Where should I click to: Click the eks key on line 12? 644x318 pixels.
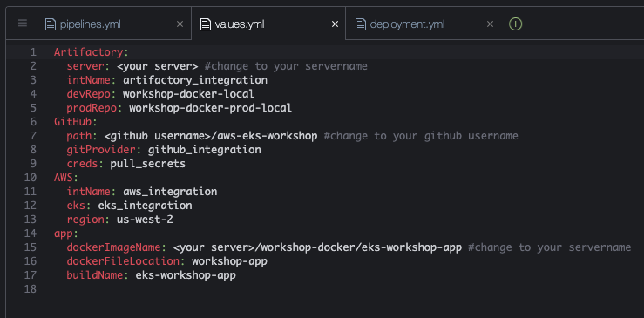pyautogui.click(x=76, y=206)
